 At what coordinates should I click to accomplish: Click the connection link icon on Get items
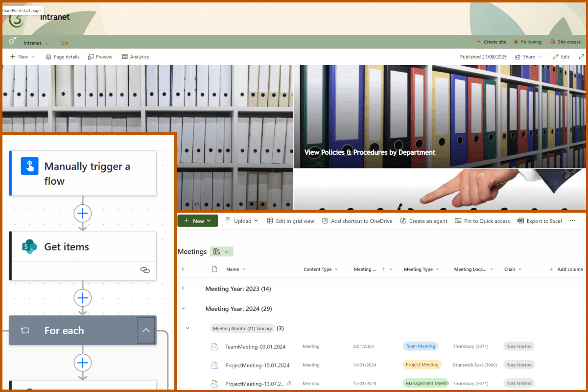144,270
